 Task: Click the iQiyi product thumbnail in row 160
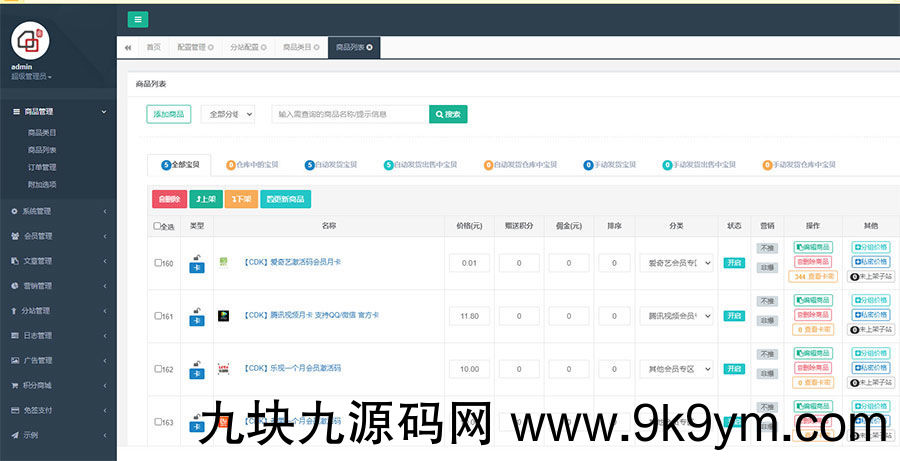point(224,262)
